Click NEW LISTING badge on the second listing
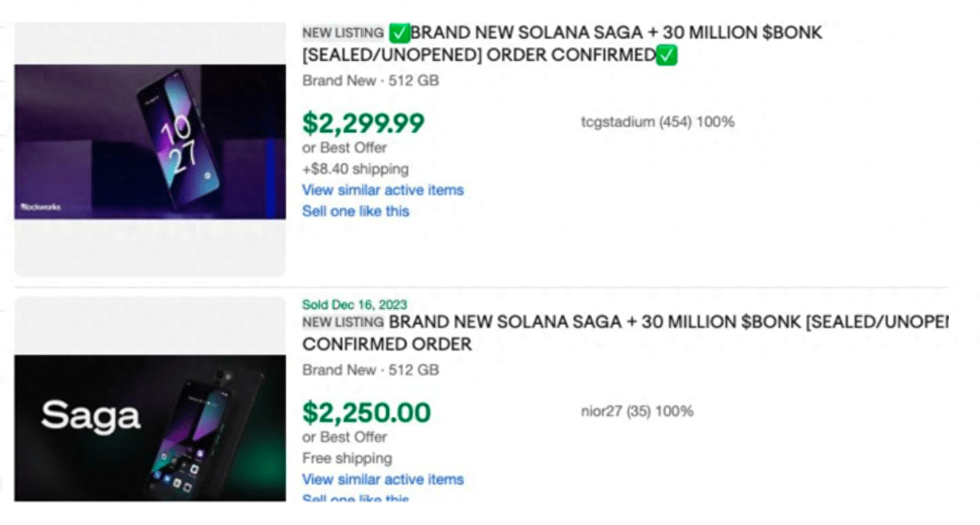The image size is (980, 525). 343,322
